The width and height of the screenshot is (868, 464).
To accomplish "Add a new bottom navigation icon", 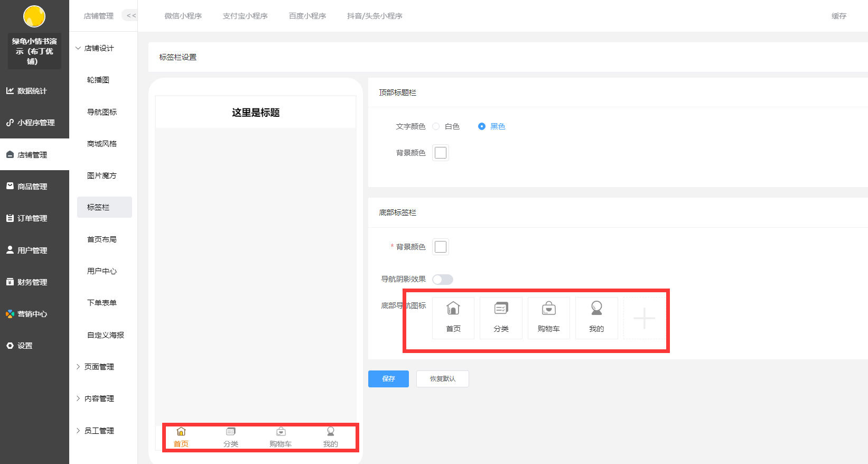I will (644, 318).
